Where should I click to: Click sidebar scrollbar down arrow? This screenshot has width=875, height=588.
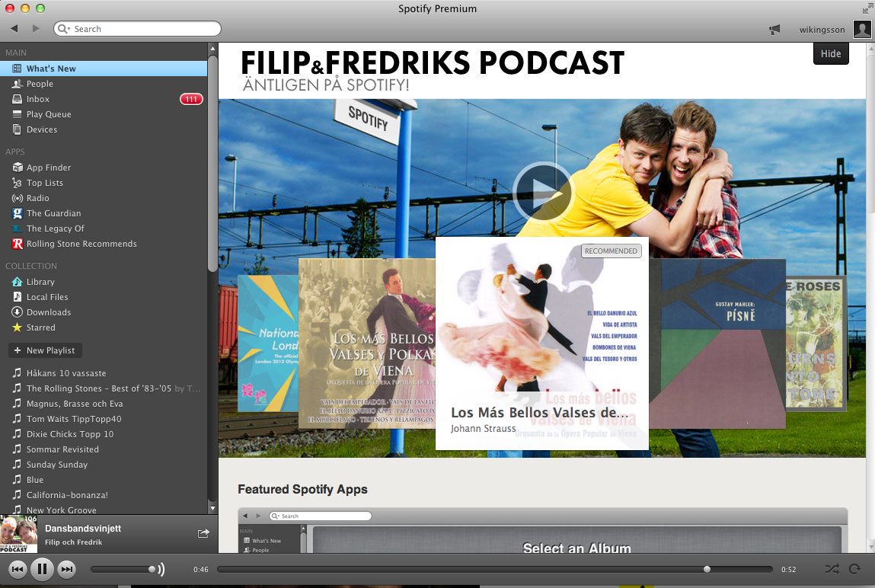pyautogui.click(x=212, y=508)
